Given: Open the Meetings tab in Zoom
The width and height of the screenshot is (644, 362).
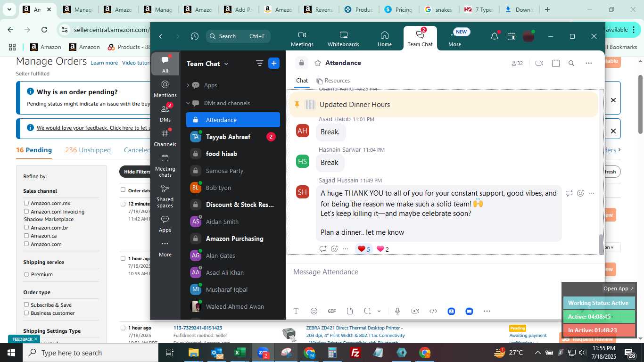Looking at the screenshot, I should (302, 39).
